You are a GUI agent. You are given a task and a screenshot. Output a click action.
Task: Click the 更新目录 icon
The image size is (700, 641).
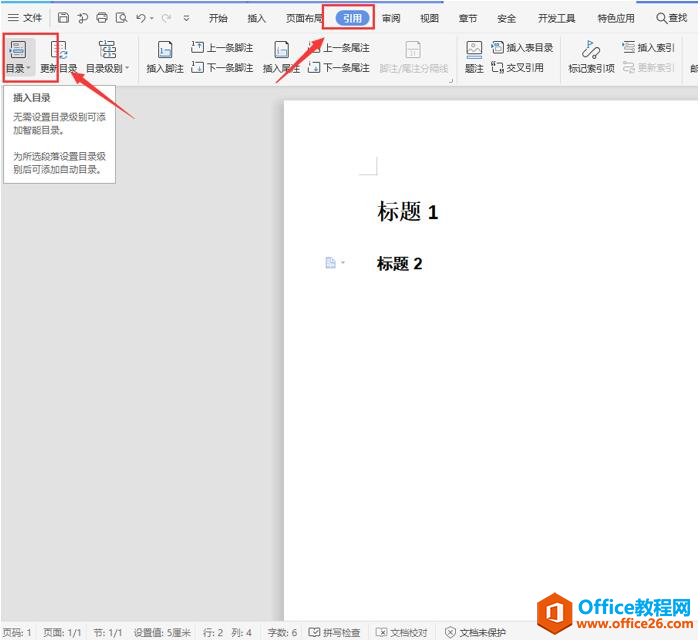(59, 50)
